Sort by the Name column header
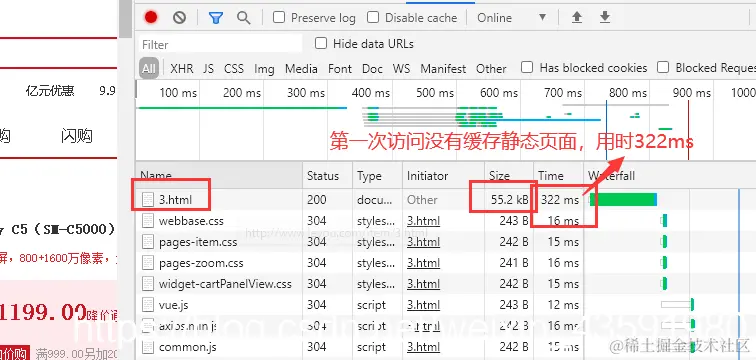This screenshot has width=756, height=360. [219, 176]
